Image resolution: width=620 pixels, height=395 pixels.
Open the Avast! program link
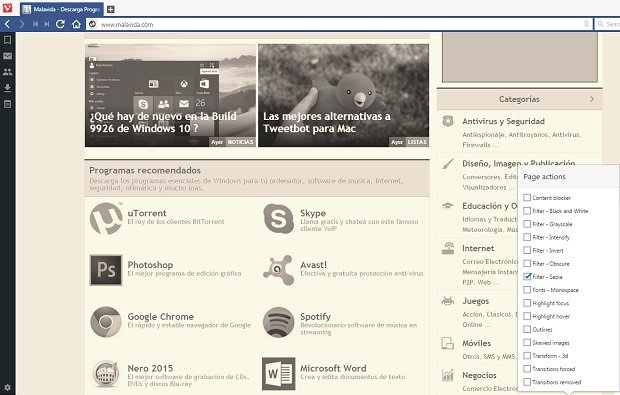314,265
